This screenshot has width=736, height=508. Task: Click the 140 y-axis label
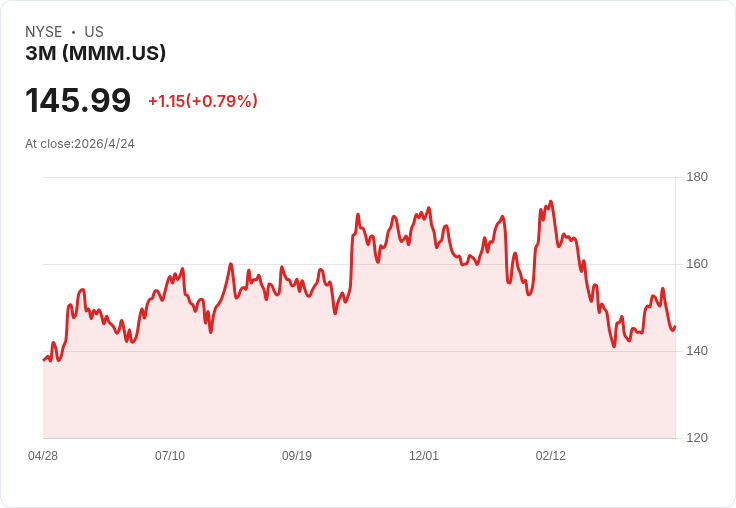(x=697, y=351)
